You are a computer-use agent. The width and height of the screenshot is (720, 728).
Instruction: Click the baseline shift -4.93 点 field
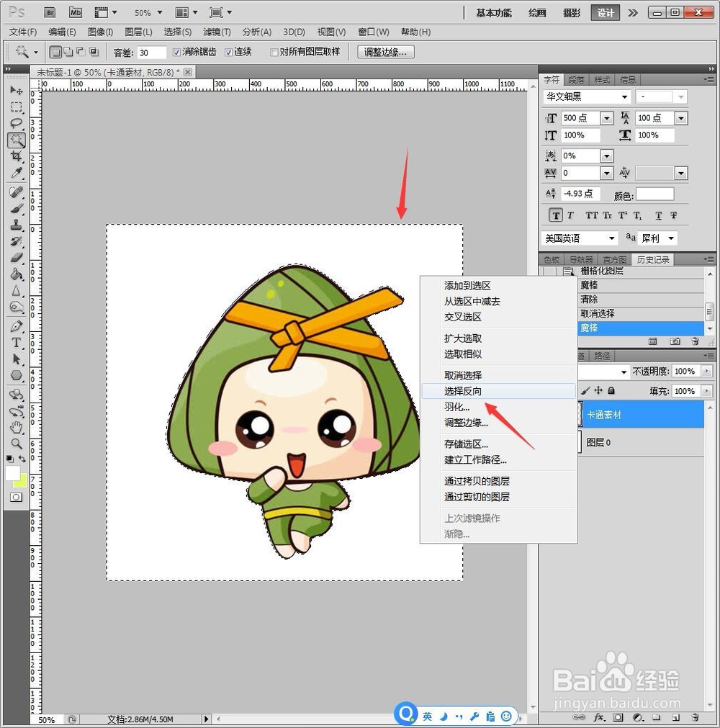pos(580,194)
